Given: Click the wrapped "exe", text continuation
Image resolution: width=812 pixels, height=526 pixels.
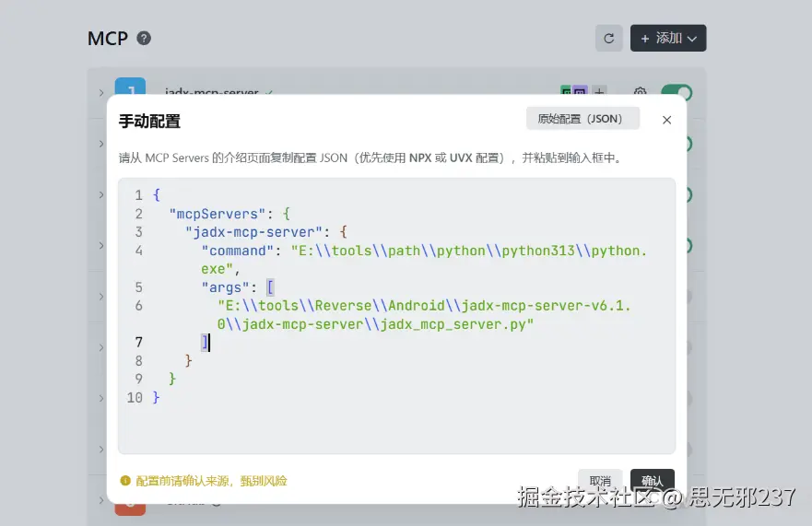Looking at the screenshot, I should pos(220,269).
